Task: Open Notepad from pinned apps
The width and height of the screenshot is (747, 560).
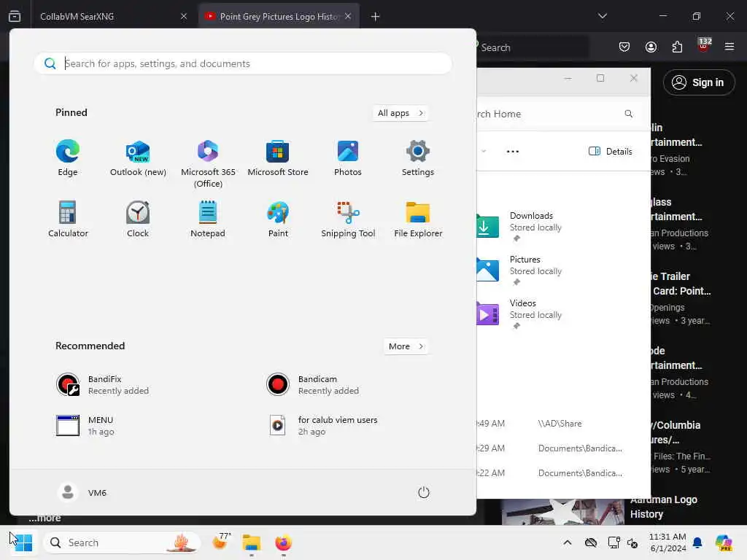Action: [208, 219]
